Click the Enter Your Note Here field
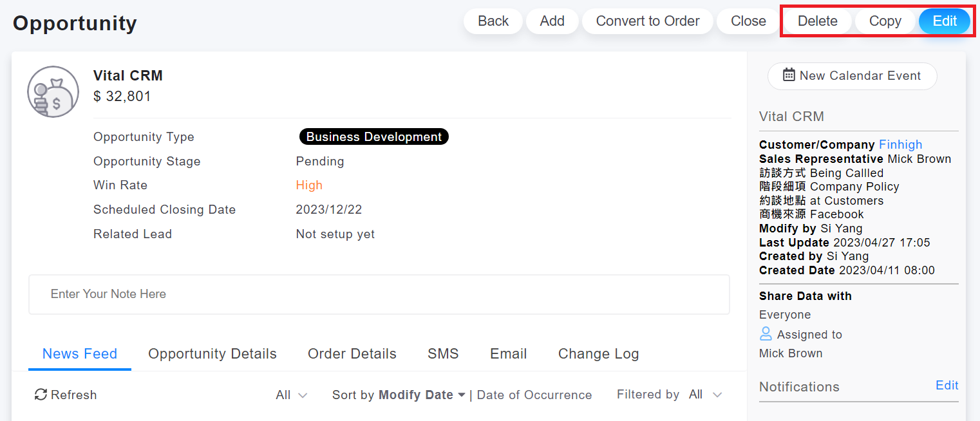The image size is (980, 421). point(379,294)
